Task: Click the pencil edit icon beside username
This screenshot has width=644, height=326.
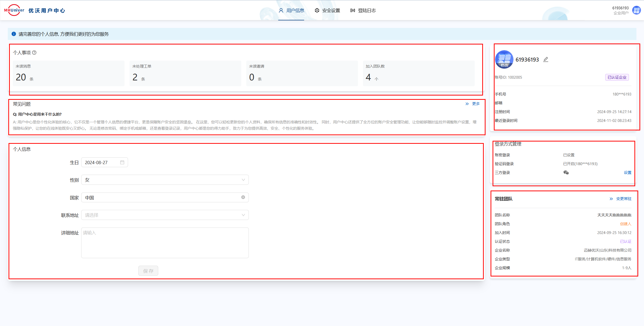Action: (545, 60)
